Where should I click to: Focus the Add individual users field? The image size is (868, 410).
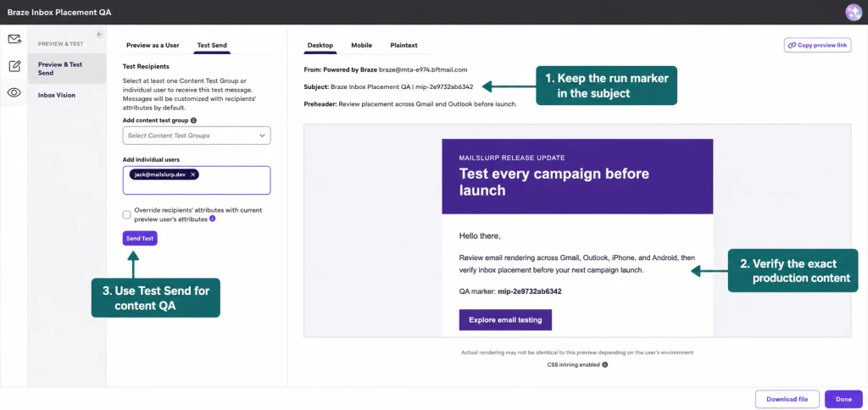pos(197,180)
